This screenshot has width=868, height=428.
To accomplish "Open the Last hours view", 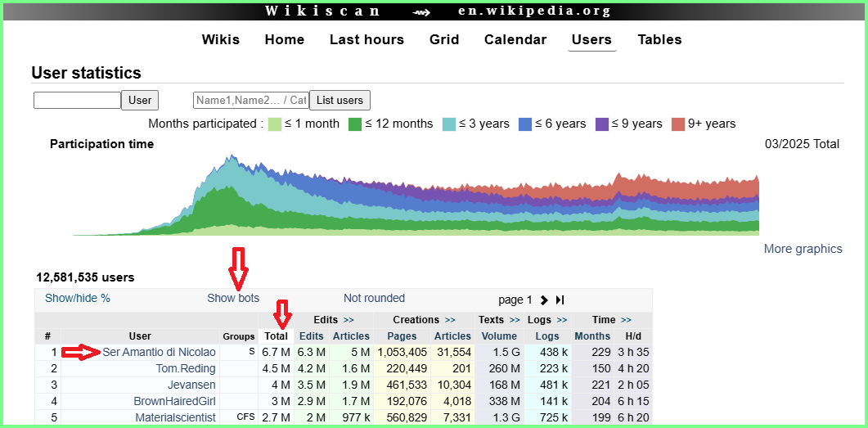I will [367, 40].
